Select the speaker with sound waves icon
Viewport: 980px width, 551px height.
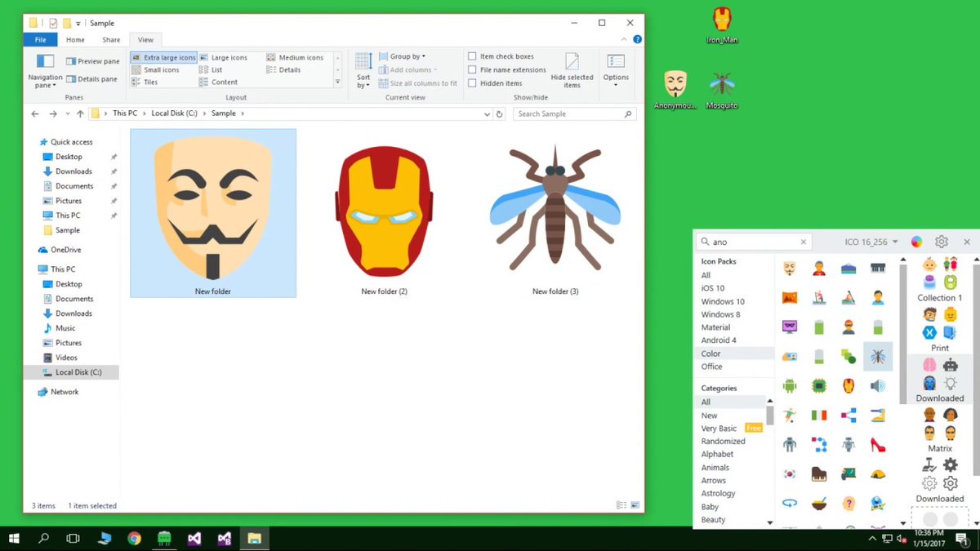878,385
